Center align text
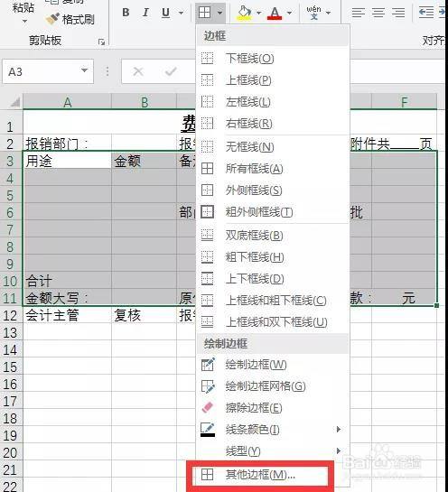This screenshot has height=492, width=448. [x=378, y=13]
